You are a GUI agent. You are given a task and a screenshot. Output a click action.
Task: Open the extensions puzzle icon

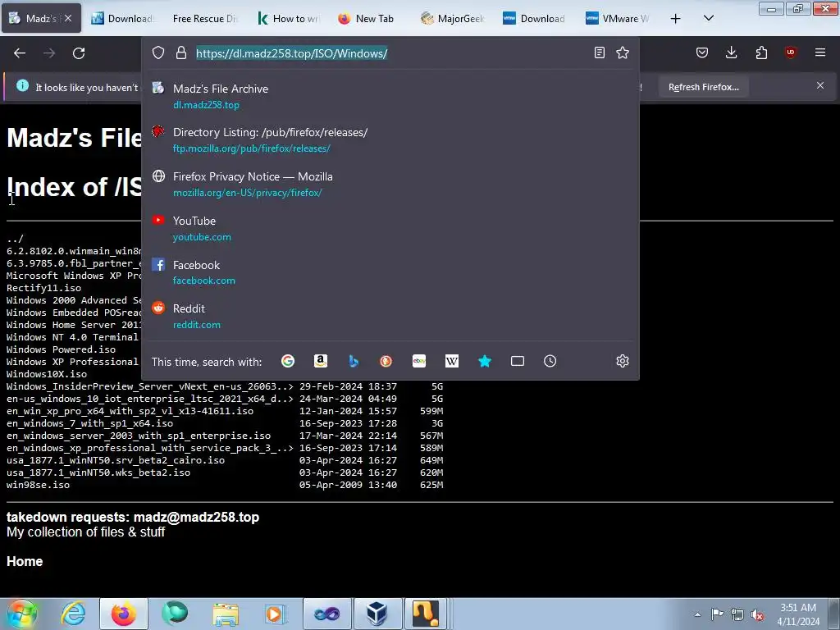click(761, 52)
